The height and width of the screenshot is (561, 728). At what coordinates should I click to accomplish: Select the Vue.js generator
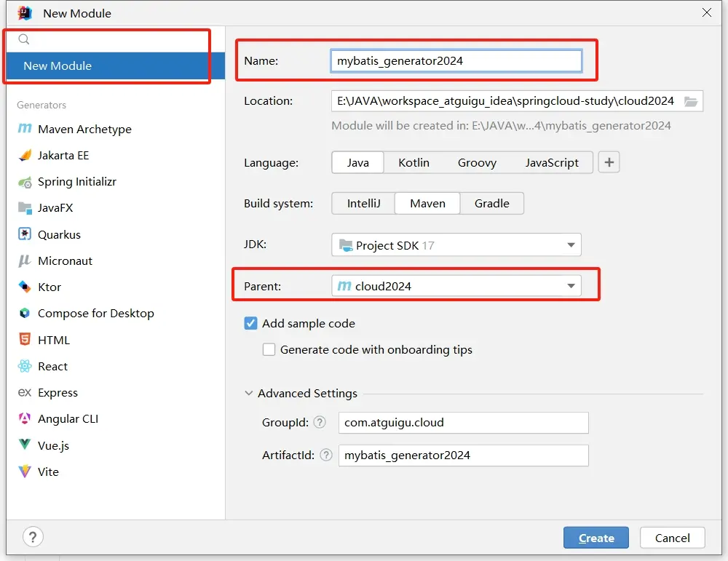pyautogui.click(x=53, y=445)
